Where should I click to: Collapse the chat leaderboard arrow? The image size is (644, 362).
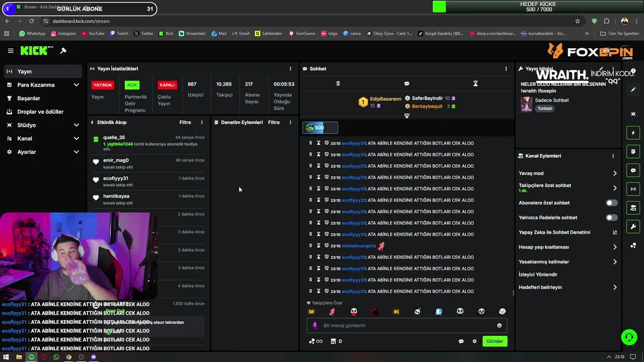pyautogui.click(x=407, y=116)
